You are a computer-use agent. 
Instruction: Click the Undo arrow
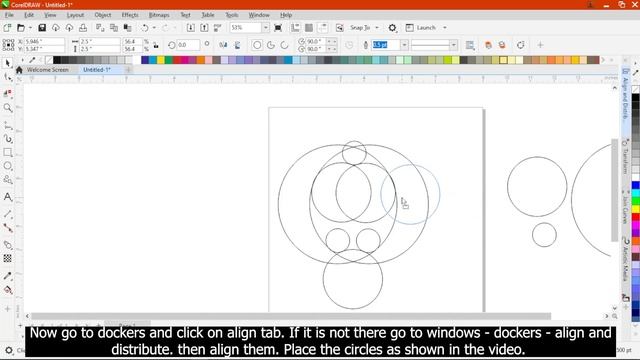click(x=144, y=28)
